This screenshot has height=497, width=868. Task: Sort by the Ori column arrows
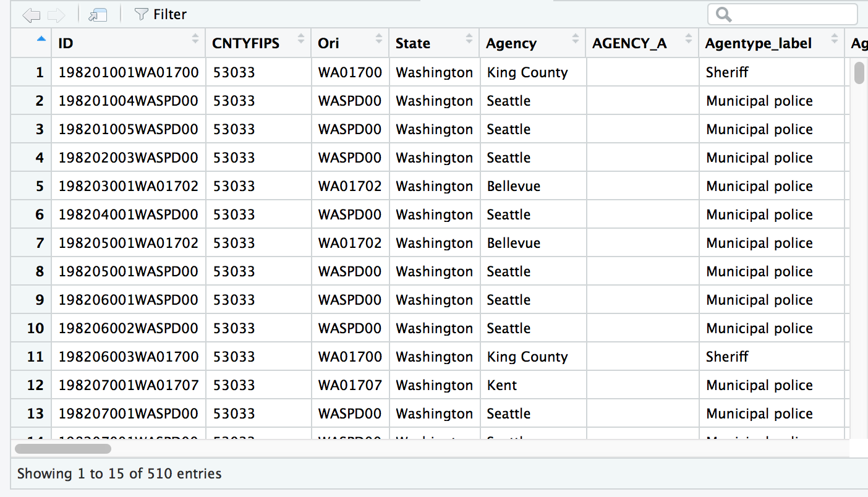379,39
